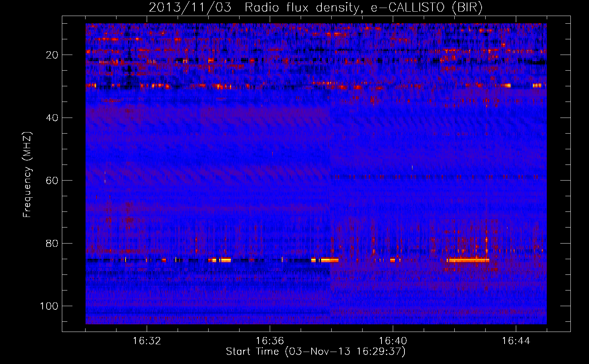Image resolution: width=589 pixels, height=364 pixels.
Task: Click the 40 frequency tick label
Action: [52, 118]
